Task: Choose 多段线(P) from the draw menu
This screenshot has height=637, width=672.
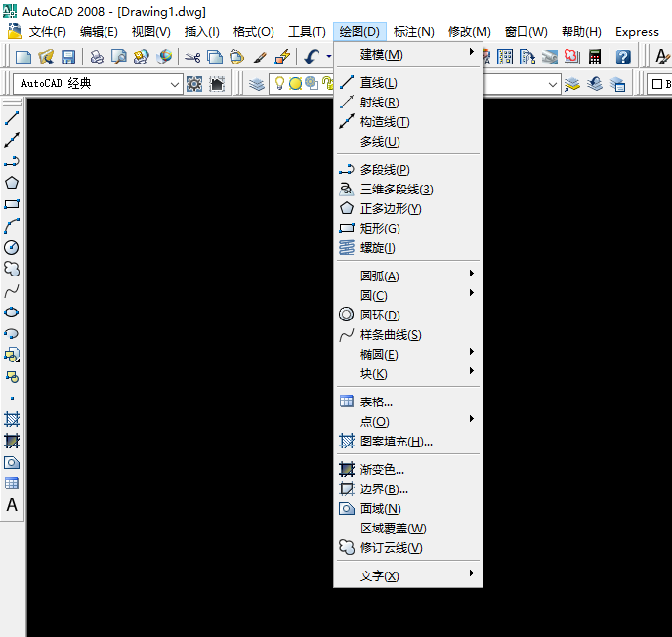Action: click(408, 170)
